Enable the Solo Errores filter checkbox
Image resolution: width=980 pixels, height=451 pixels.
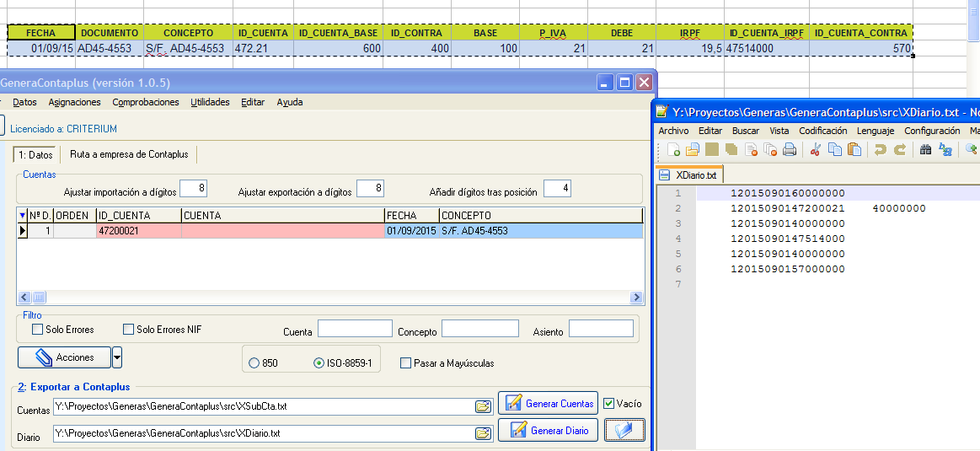point(38,329)
